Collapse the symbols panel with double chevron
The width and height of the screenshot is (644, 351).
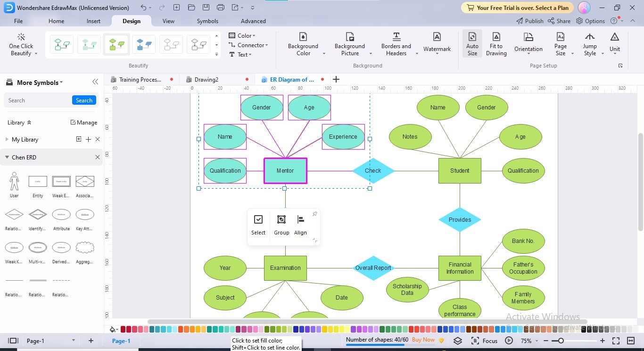coord(95,82)
